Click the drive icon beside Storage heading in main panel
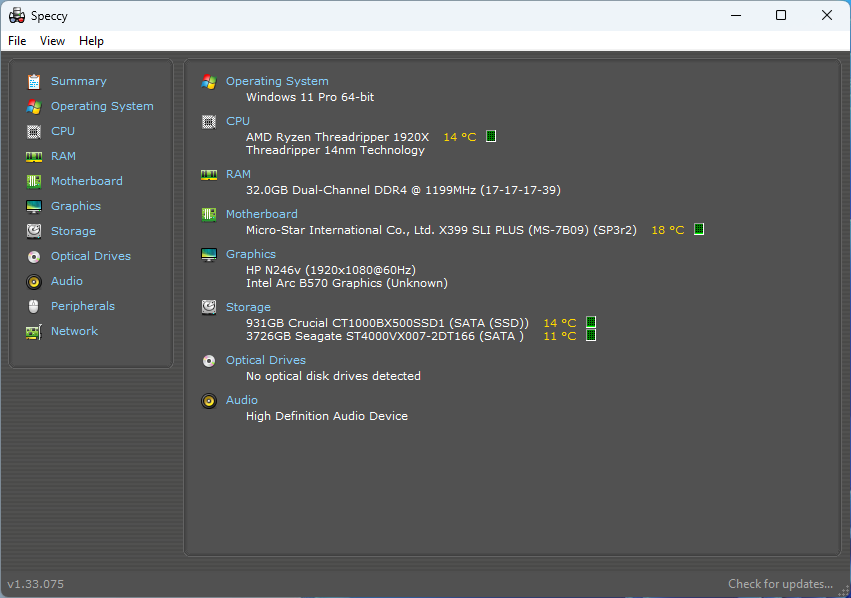Image resolution: width=851 pixels, height=598 pixels. pos(209,307)
